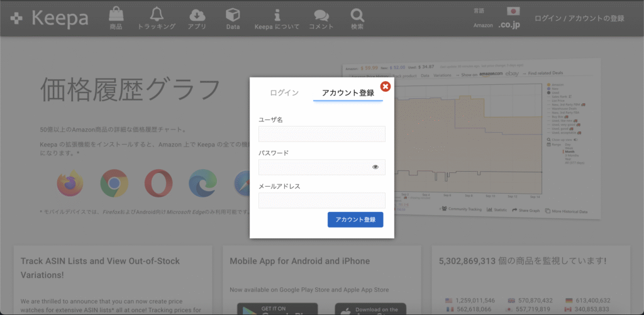The height and width of the screenshot is (315, 644).
Task: Change language via Japan flag
Action: click(513, 11)
